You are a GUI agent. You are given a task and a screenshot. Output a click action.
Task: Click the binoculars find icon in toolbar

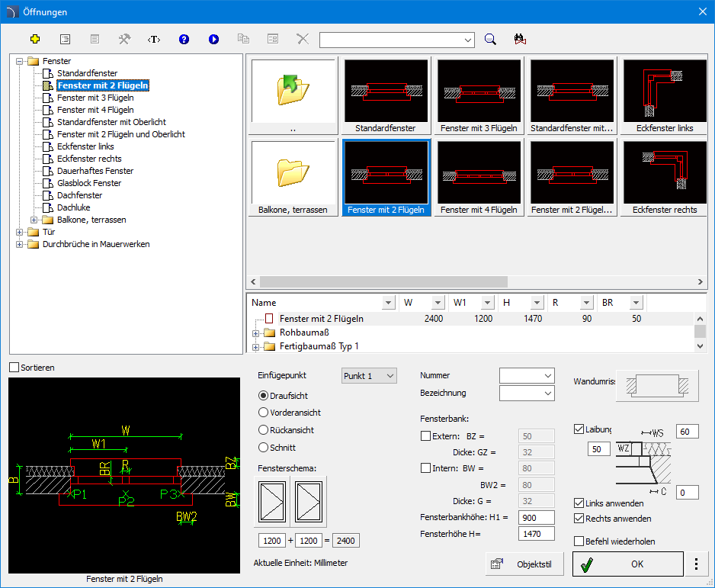tap(521, 39)
